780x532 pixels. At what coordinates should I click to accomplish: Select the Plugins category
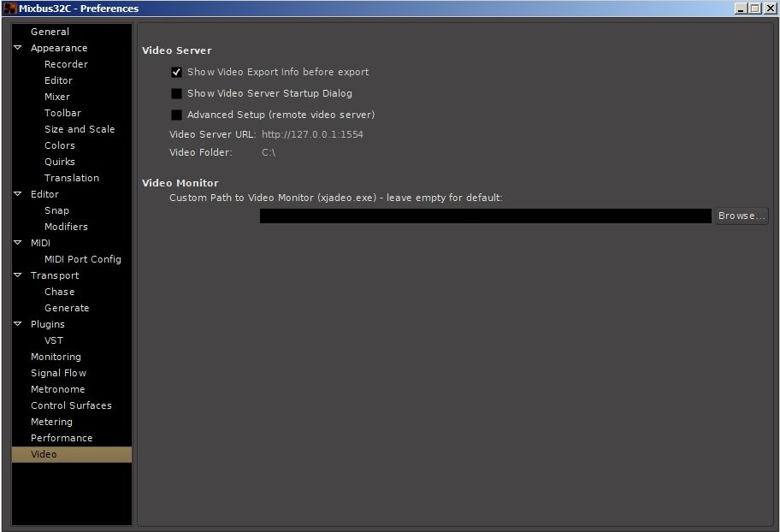[x=47, y=324]
